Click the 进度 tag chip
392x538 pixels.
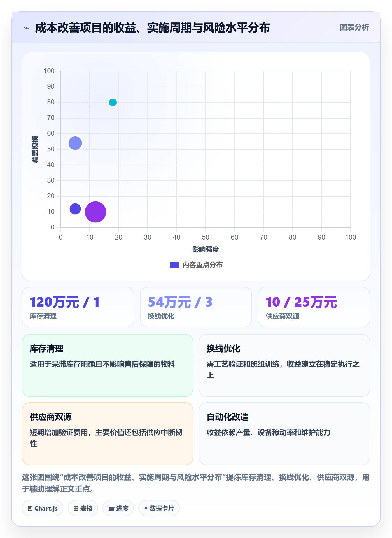pos(118,508)
